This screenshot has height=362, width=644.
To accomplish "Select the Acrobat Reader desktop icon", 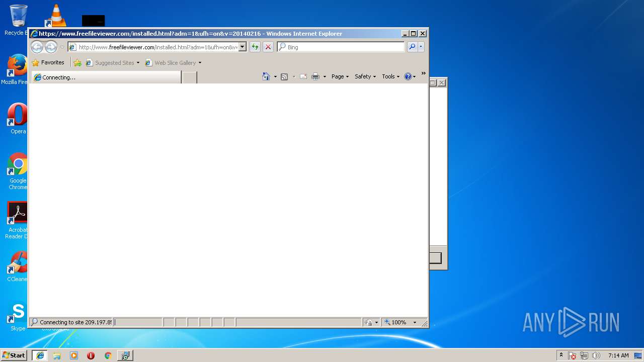I will point(17,220).
